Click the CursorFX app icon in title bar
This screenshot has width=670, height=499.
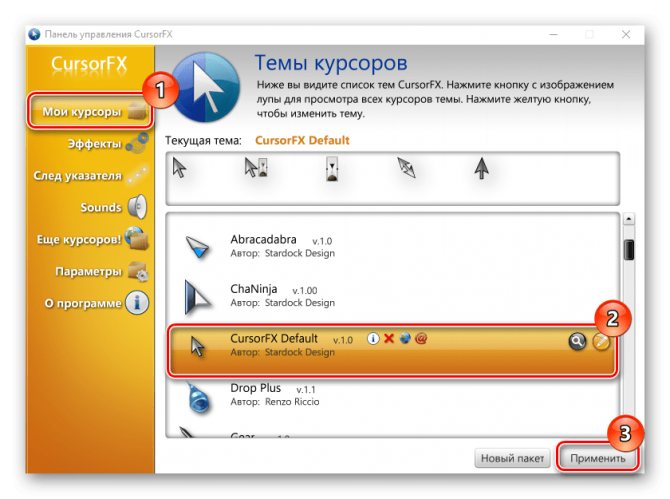pos(34,34)
